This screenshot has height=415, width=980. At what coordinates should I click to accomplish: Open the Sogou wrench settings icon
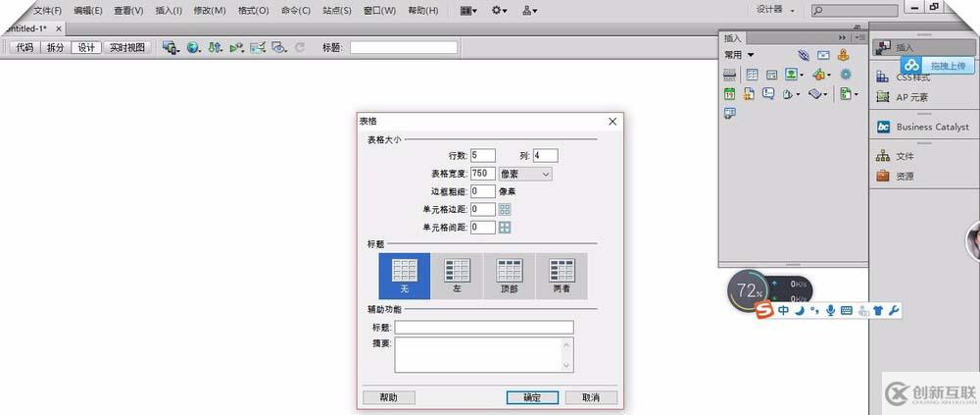tap(894, 310)
